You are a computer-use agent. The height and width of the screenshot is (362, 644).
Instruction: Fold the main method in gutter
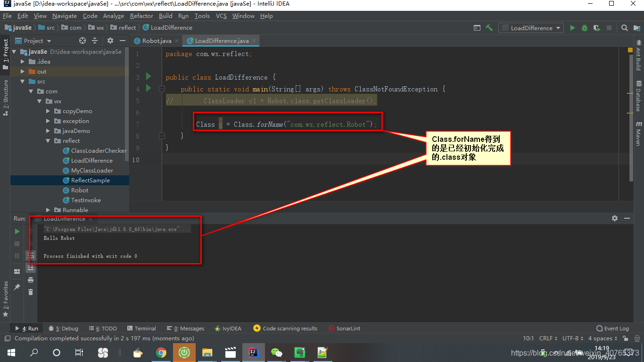[x=162, y=89]
